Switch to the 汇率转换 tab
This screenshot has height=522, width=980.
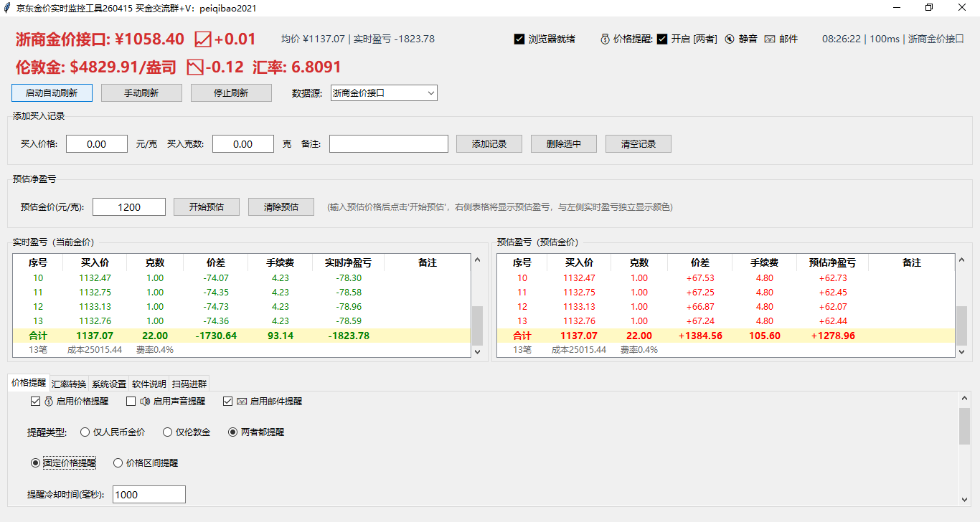pyautogui.click(x=69, y=384)
